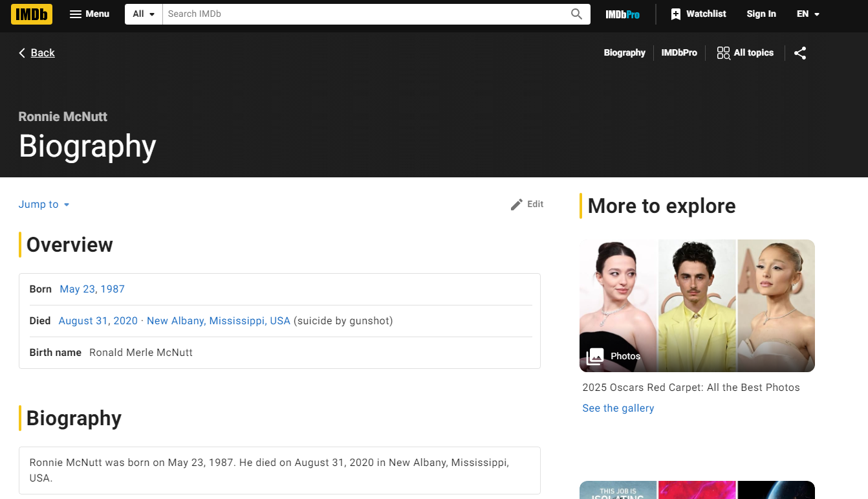Click the Biography section heading above the paragraph

[x=74, y=418]
